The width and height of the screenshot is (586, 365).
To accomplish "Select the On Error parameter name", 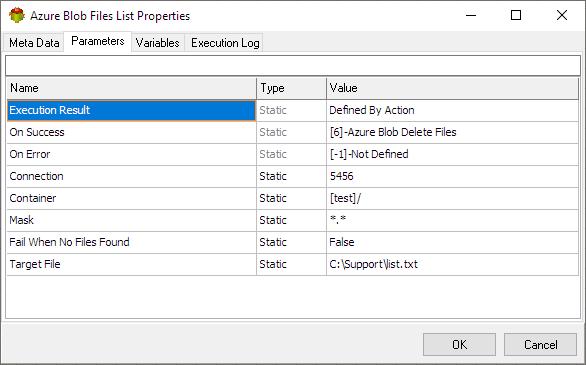I will point(132,154).
